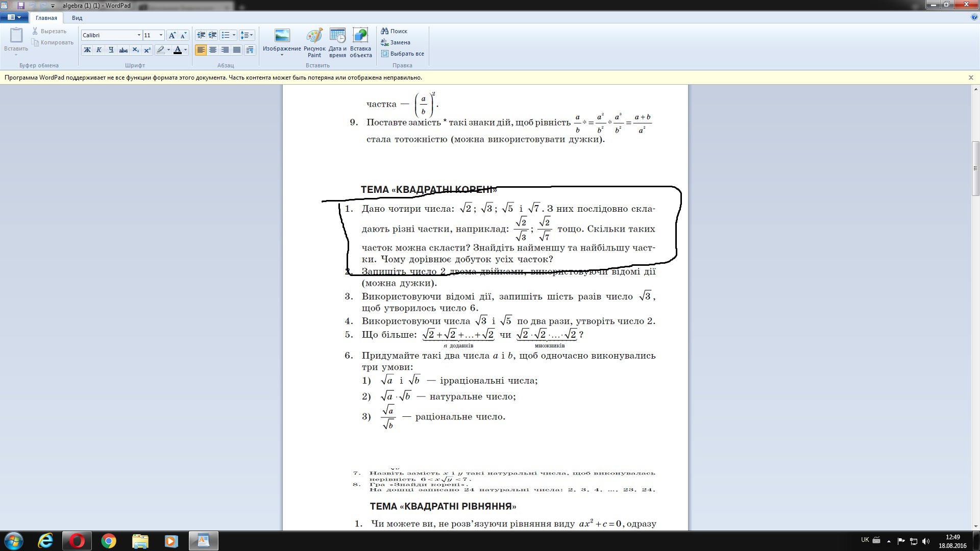Insert a Paint drawing (Рисунок Paint)
980x551 pixels.
coord(314,43)
